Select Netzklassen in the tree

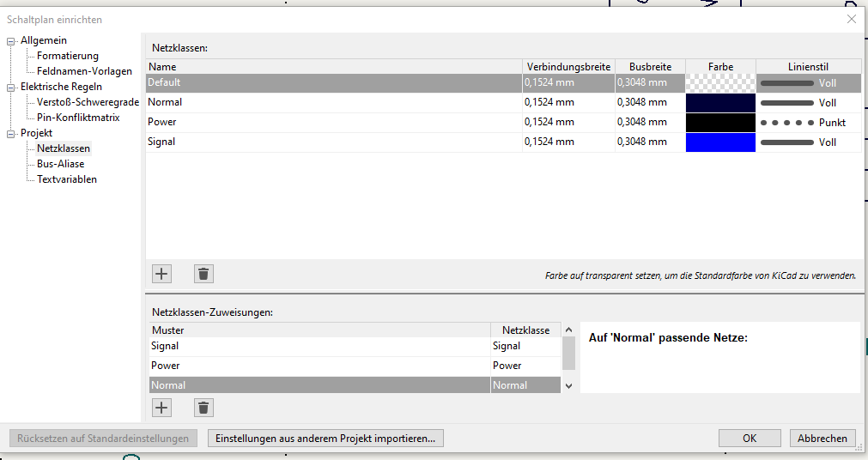pyautogui.click(x=64, y=148)
